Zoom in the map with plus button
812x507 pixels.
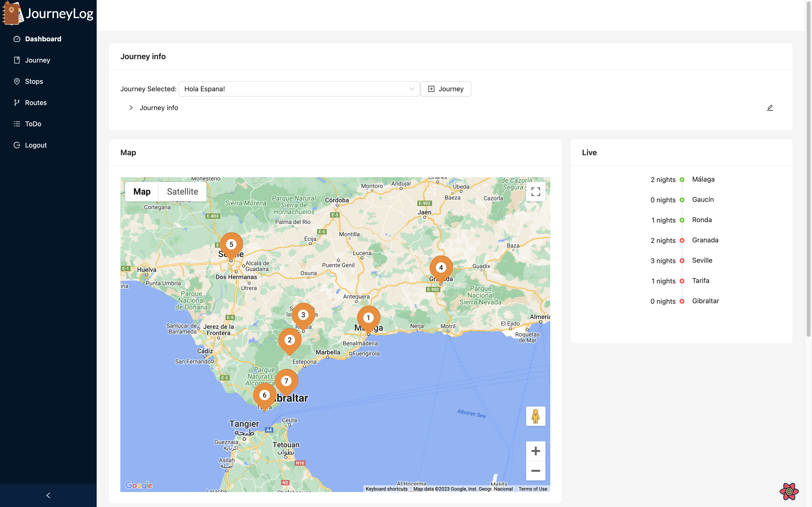click(x=536, y=451)
